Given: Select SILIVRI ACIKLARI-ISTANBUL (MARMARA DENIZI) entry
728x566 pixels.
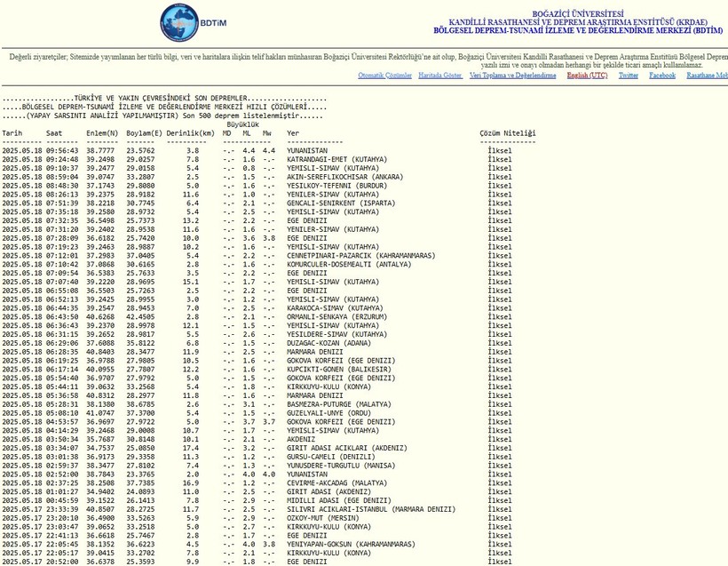Looking at the screenshot, I should pos(371,509).
